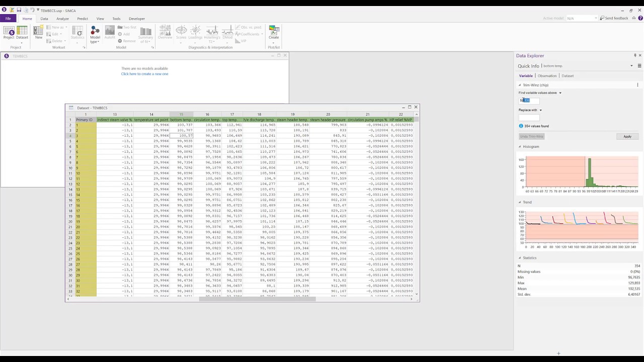The image size is (644, 362).
Task: Open the workset Edit dropdown
Action: (54, 34)
